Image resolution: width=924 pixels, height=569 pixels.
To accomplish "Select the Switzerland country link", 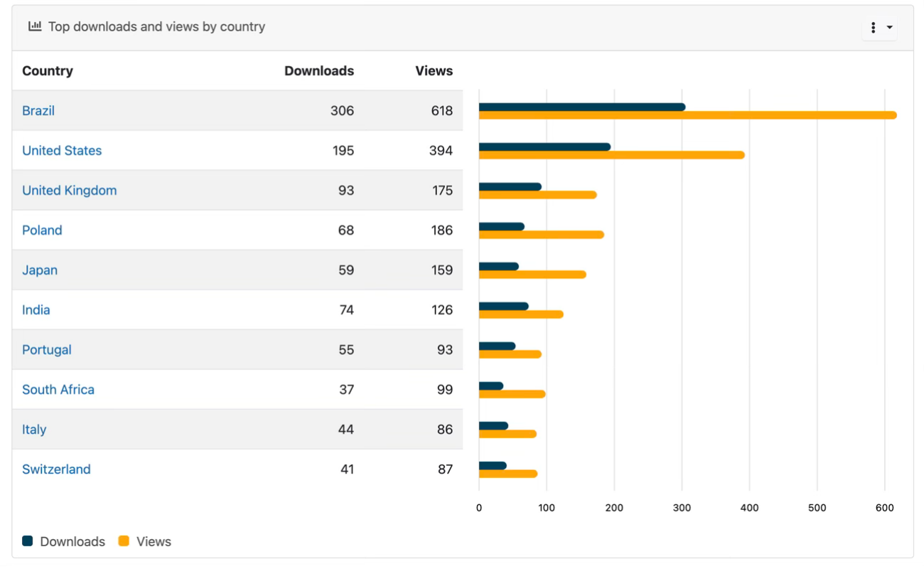I will pos(56,469).
